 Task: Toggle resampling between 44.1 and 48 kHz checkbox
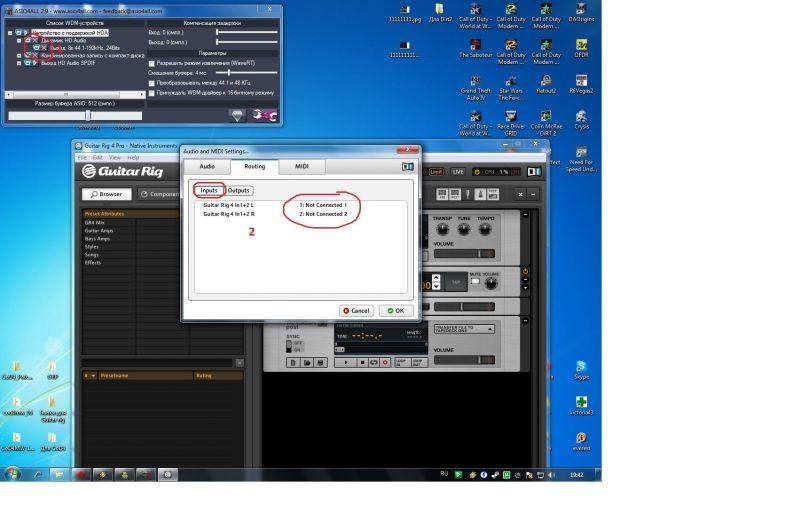click(151, 82)
